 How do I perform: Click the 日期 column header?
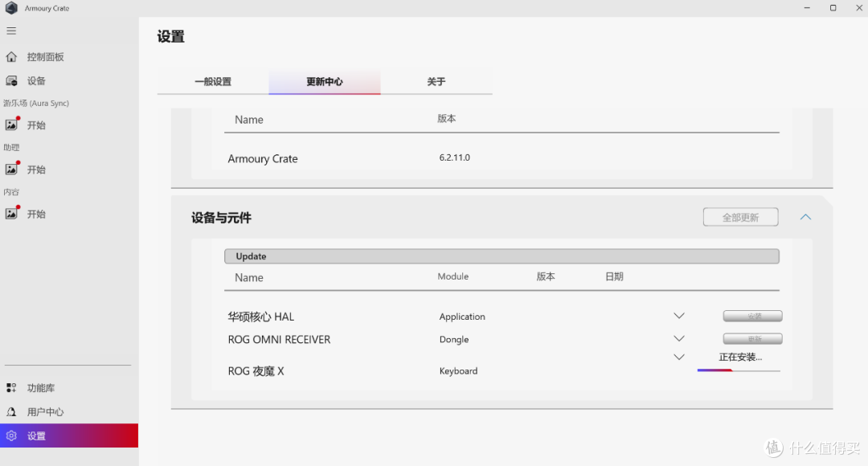614,276
